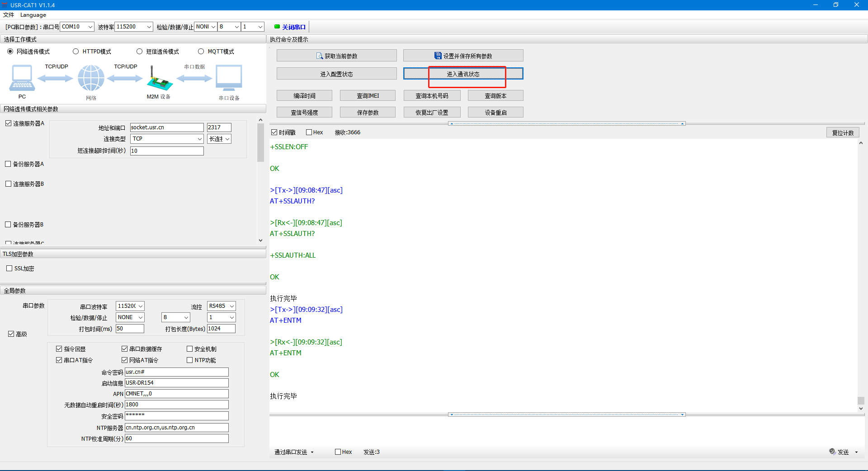The width and height of the screenshot is (868, 471).
Task: Click the 查询IMEI button
Action: (x=368, y=96)
